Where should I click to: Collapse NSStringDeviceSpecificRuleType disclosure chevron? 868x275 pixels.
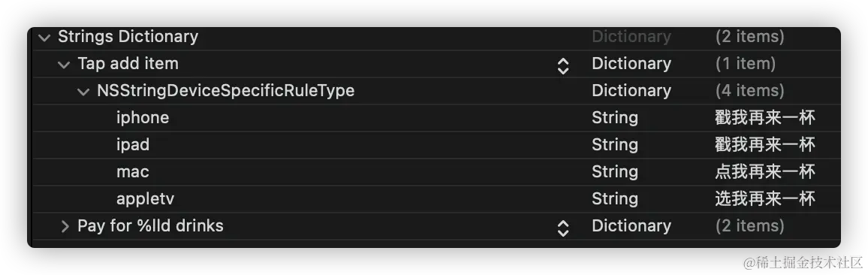[83, 92]
